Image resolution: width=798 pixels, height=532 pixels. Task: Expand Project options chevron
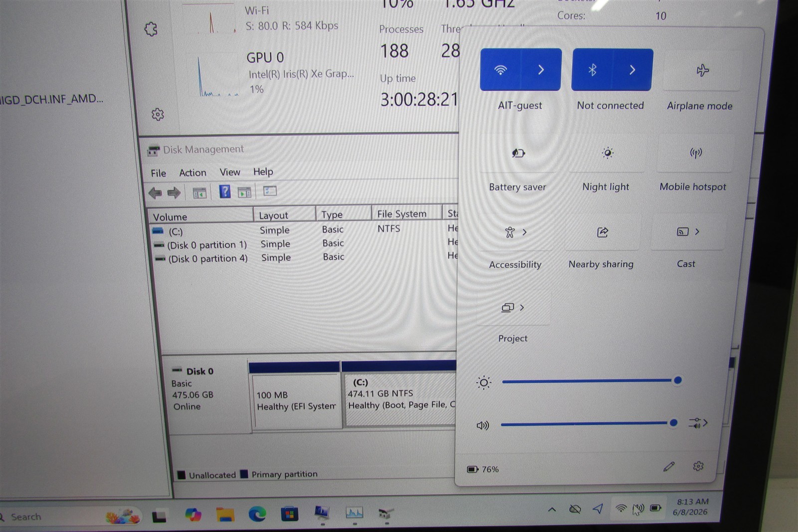[522, 307]
